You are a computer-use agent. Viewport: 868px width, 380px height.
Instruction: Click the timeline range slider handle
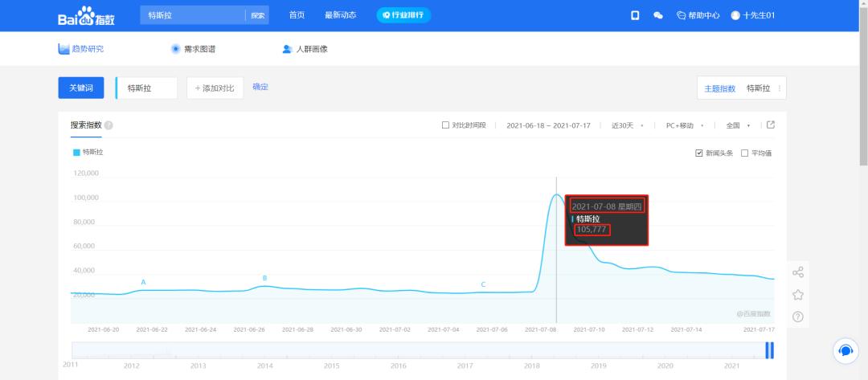pos(769,350)
